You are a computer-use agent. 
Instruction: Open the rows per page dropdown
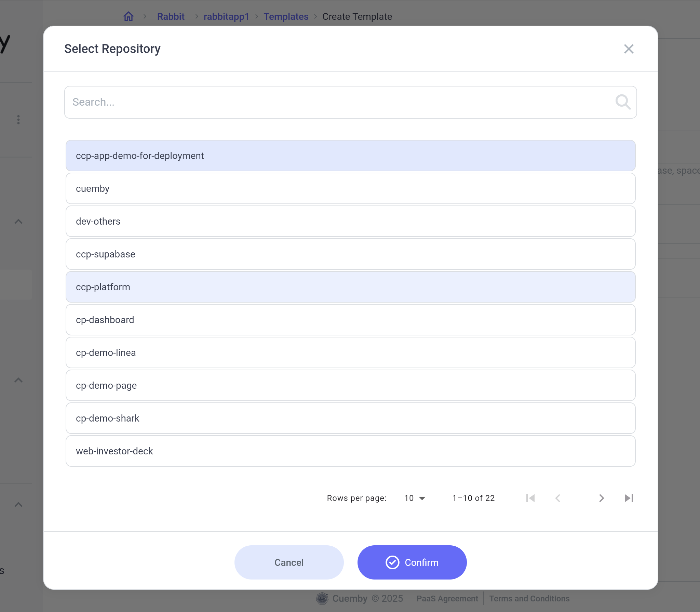point(415,498)
